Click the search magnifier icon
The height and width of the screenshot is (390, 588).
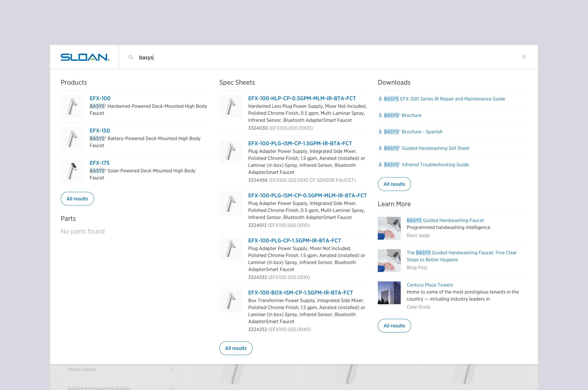pos(131,57)
